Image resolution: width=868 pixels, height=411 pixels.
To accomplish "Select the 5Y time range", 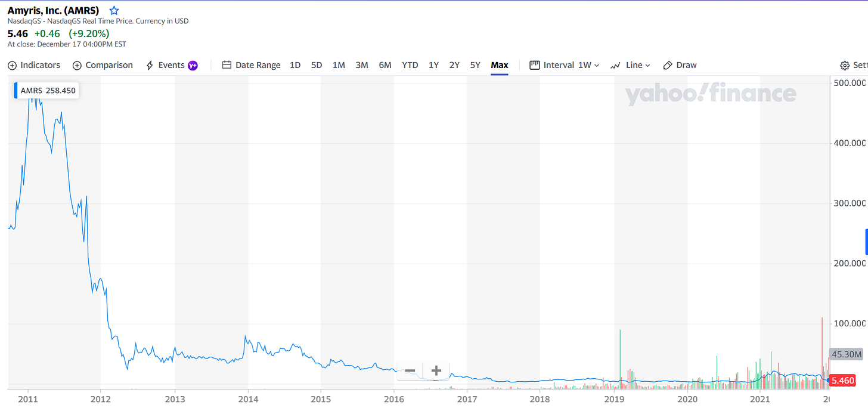I will tap(475, 65).
